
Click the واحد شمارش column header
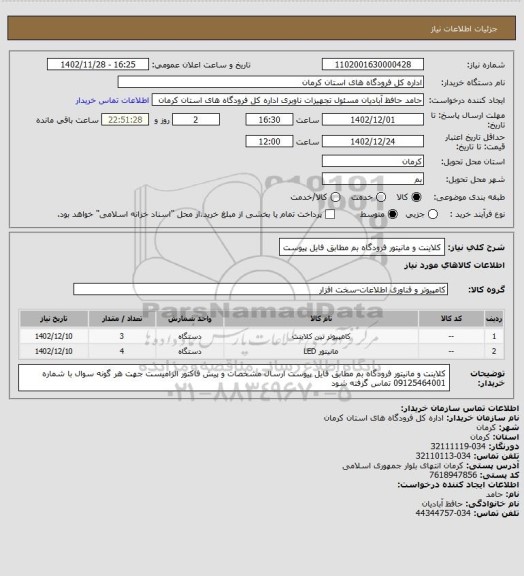click(190, 319)
